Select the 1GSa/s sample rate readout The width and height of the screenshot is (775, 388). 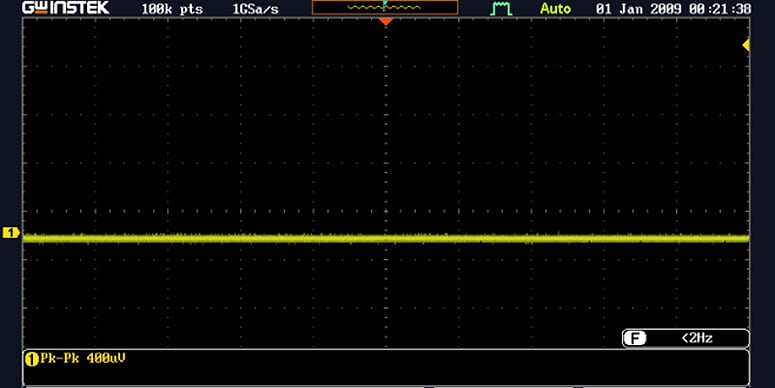point(255,9)
